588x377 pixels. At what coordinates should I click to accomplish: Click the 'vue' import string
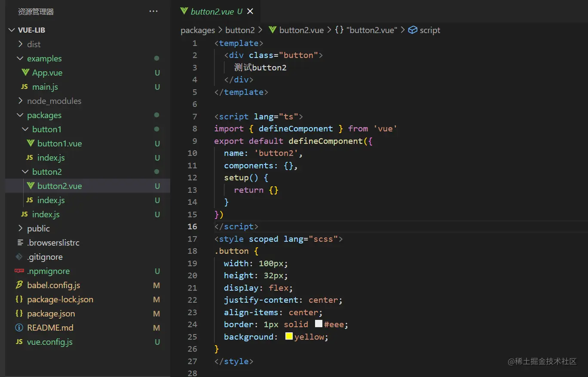point(385,129)
